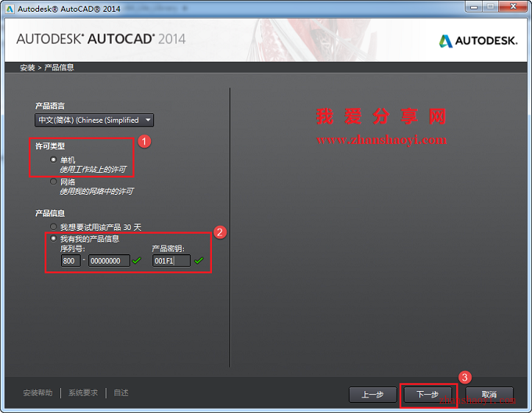Viewport: 532px width, 413px height.
Task: Click the 使用我的网络中的许可 description text
Action: (97, 192)
